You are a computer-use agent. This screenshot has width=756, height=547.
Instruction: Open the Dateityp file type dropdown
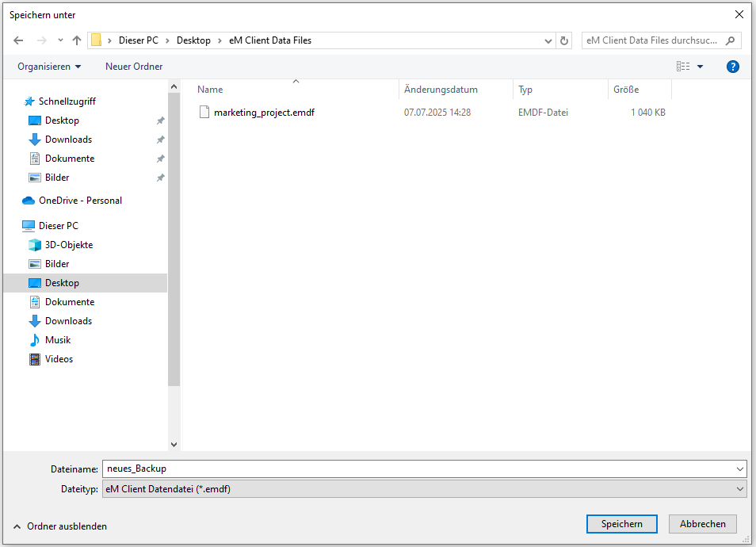point(425,489)
